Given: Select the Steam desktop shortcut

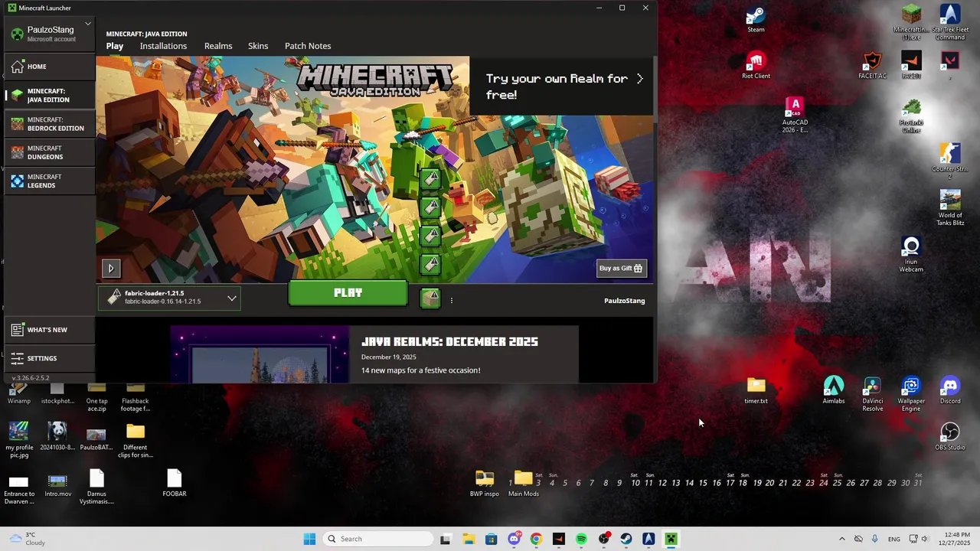Looking at the screenshot, I should (756, 20).
